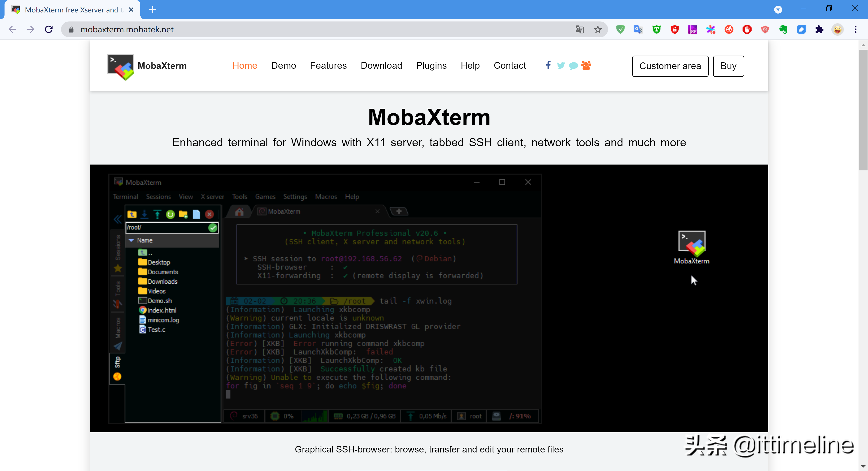
Task: Click the home tab icon in demo terminal
Action: click(x=239, y=212)
